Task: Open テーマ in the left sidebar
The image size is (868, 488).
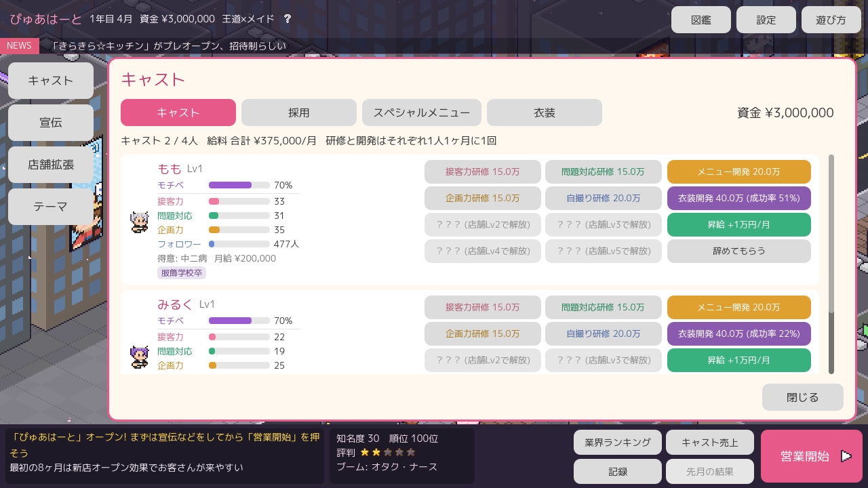Action: [51, 207]
